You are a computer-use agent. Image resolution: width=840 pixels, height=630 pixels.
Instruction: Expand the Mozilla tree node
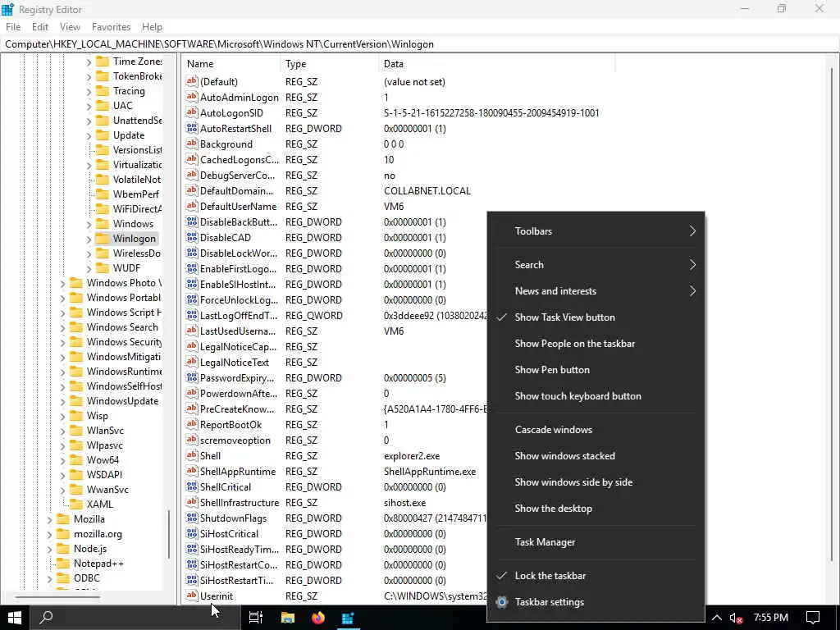pyautogui.click(x=49, y=519)
